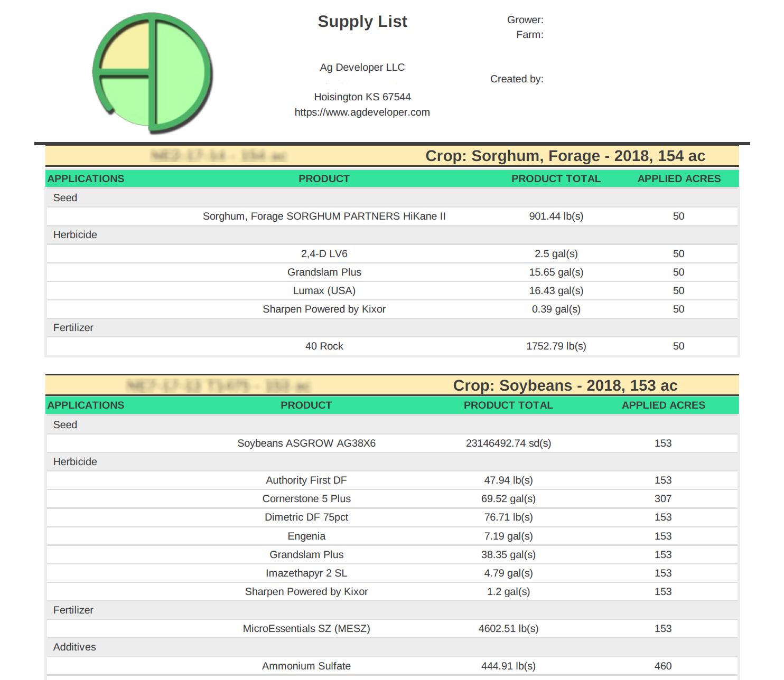Click the Crop: Soybeans - 2018, 153 ac heading
The height and width of the screenshot is (680, 784).
tap(565, 385)
